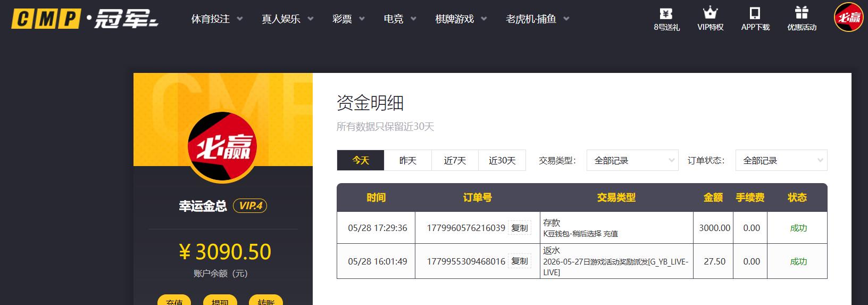Open the 交易类型 全部记录 dropdown

click(x=632, y=160)
